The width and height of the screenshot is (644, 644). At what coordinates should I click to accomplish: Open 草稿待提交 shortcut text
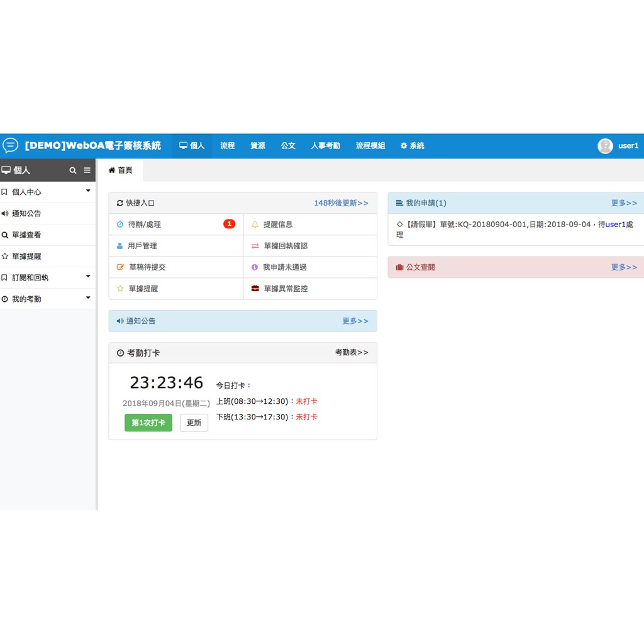point(147,267)
